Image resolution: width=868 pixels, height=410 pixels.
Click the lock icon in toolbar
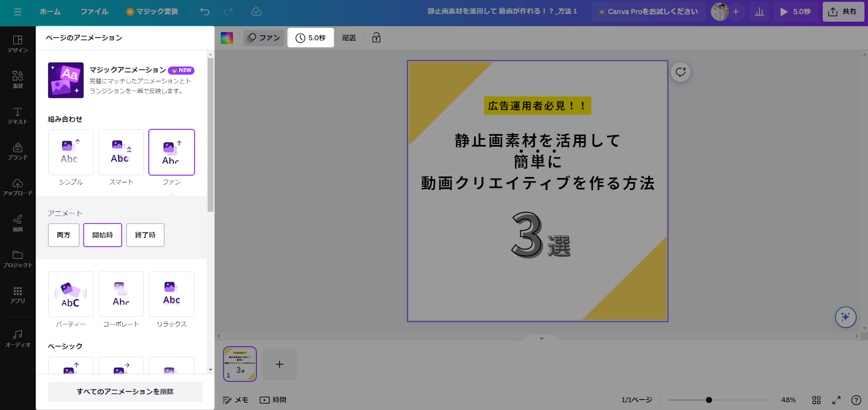(x=376, y=37)
